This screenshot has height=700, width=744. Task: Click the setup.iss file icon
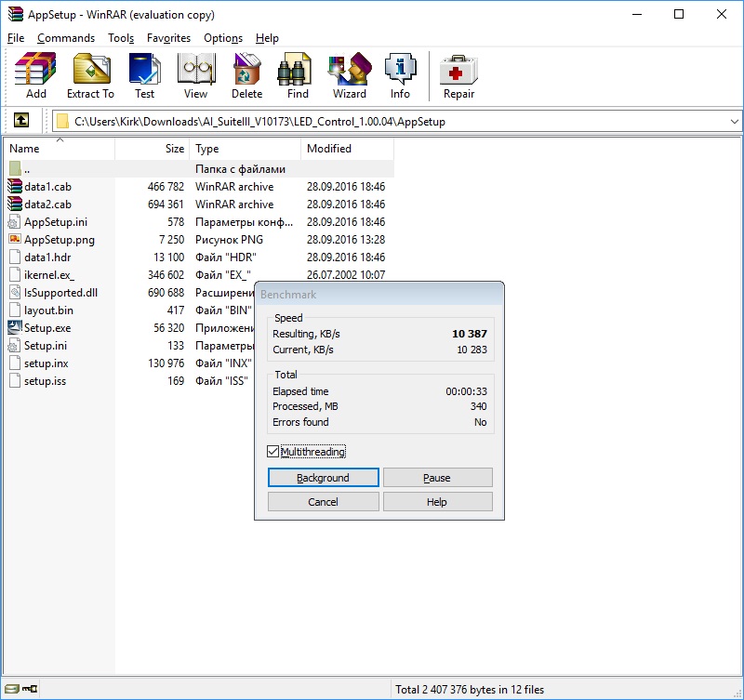[x=15, y=381]
